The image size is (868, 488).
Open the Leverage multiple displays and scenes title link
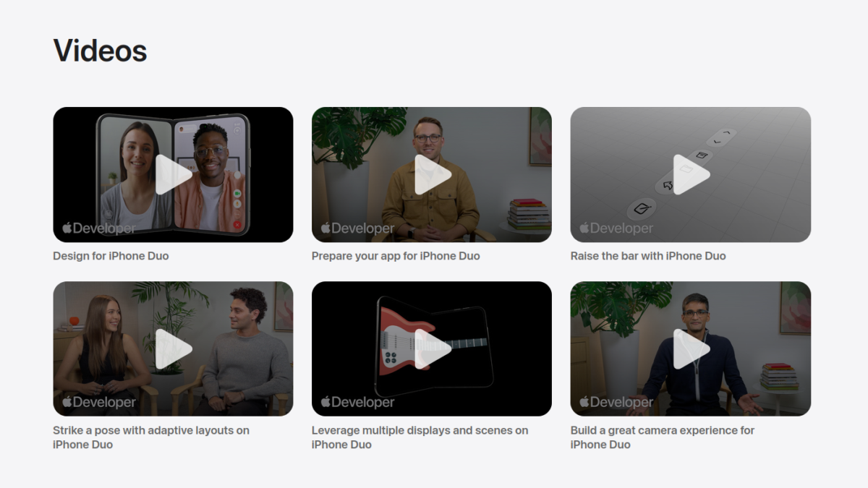point(420,437)
